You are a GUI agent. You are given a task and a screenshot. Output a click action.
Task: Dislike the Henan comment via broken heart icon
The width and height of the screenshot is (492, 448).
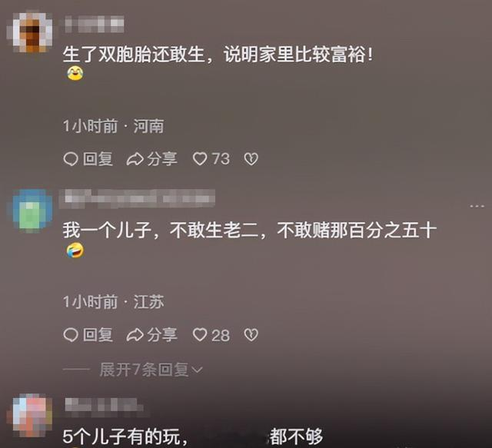251,159
